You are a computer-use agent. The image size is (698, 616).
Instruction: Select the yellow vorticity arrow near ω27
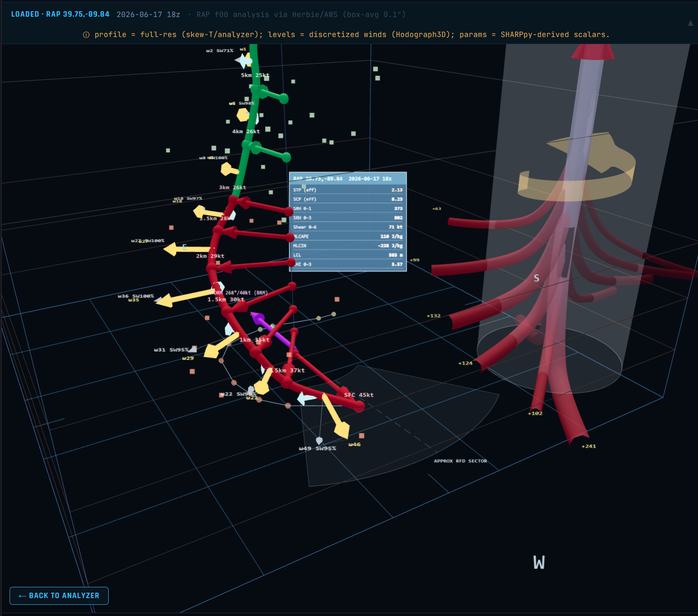186,249
